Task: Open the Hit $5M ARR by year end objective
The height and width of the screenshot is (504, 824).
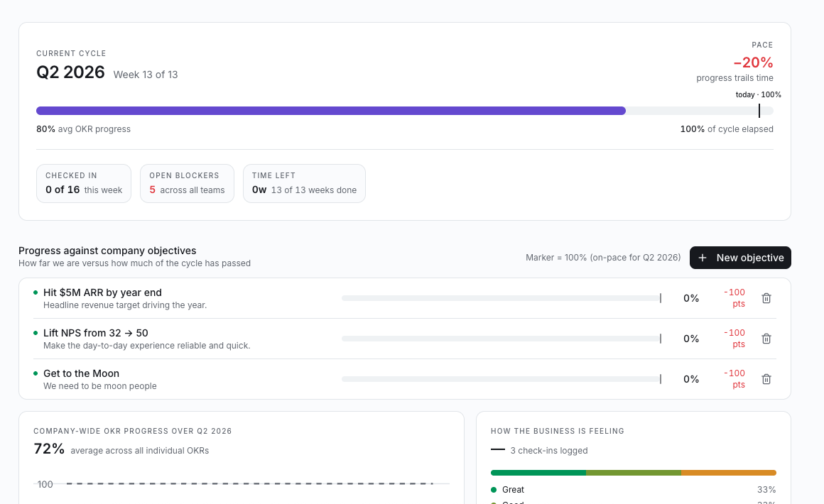Action: (102, 292)
